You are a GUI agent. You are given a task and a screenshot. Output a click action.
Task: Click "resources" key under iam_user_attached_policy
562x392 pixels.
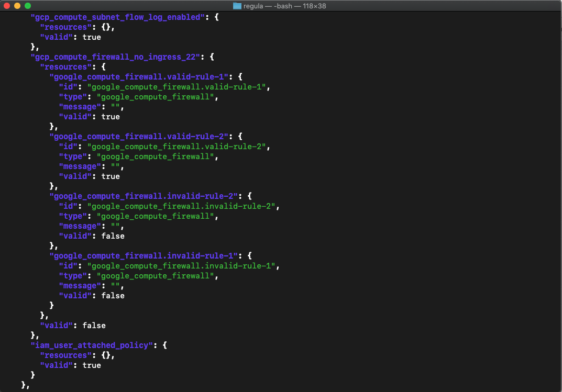click(66, 355)
